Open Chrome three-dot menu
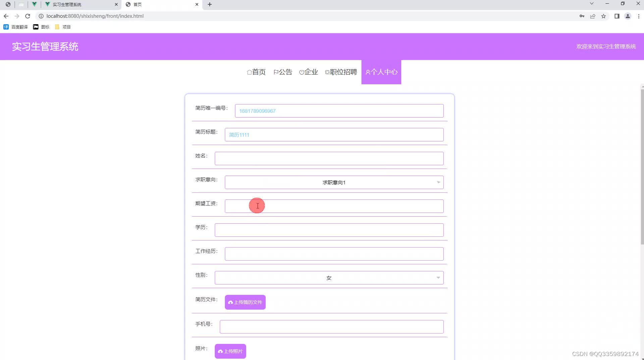 tap(639, 16)
